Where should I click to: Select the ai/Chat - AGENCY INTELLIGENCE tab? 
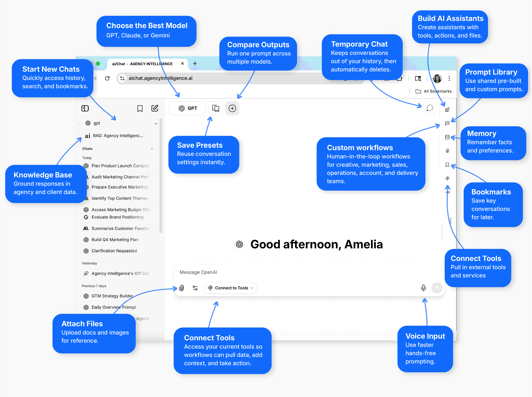[147, 64]
